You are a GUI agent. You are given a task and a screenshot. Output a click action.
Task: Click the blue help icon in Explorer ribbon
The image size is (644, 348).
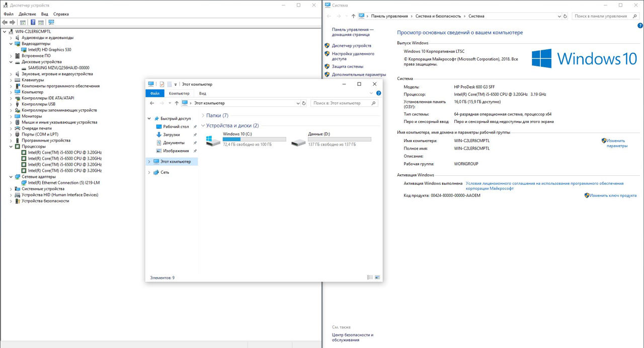point(378,93)
